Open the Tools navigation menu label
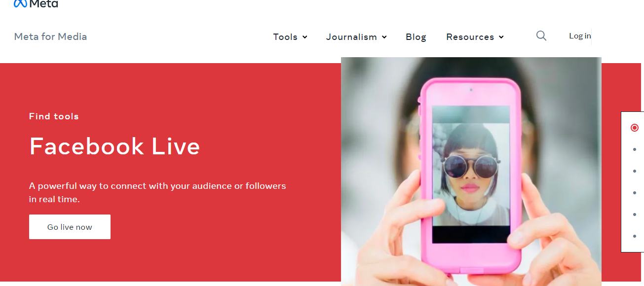Screen dimensions: 644x286 (x=285, y=37)
